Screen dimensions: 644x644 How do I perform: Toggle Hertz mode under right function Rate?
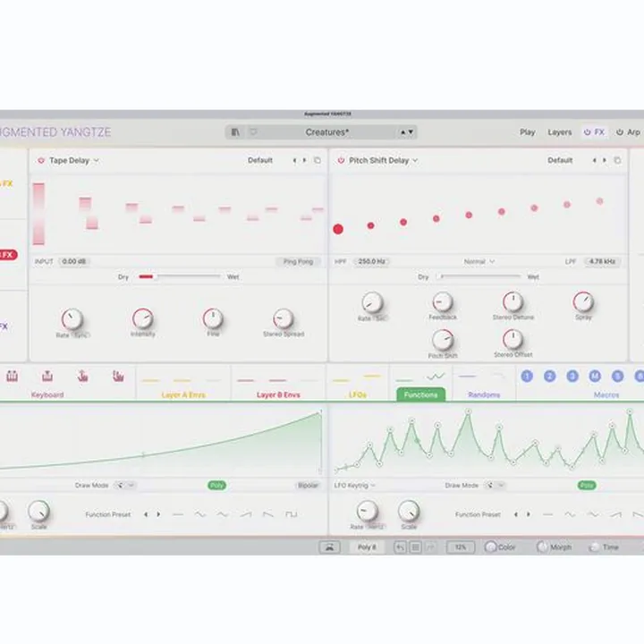click(375, 527)
